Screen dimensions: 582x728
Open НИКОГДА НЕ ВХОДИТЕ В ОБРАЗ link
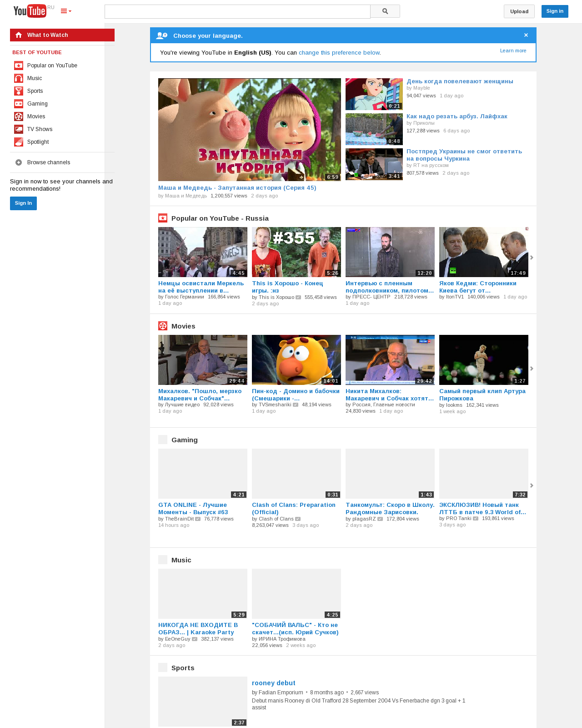tap(198, 629)
